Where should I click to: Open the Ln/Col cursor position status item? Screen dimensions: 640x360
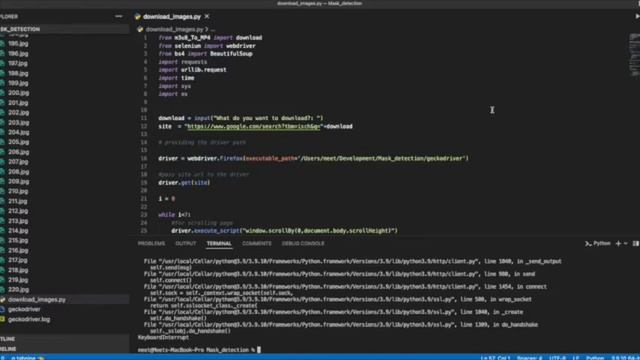[495, 358]
